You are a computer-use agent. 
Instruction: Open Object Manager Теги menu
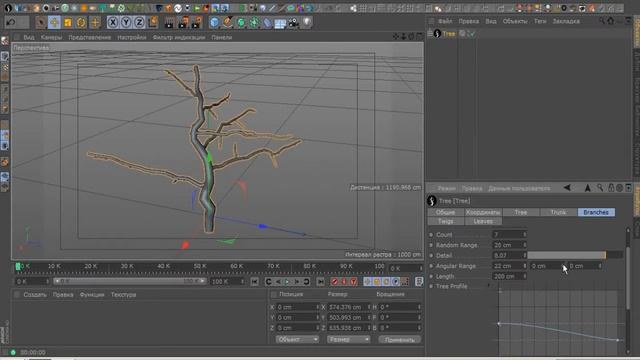(x=540, y=21)
